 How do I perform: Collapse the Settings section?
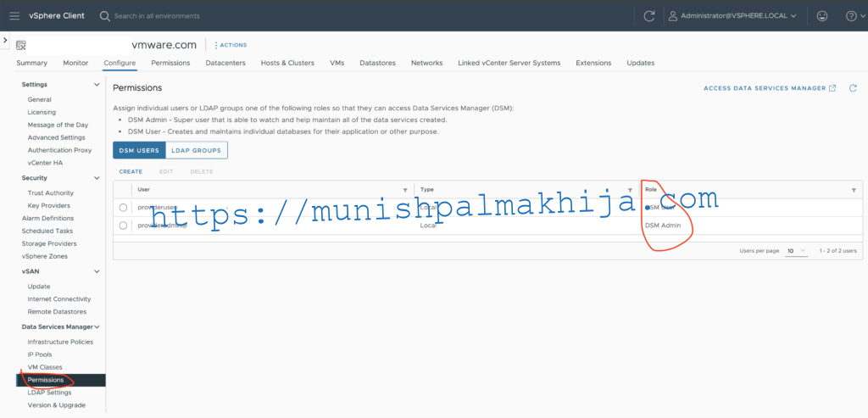[x=97, y=85]
